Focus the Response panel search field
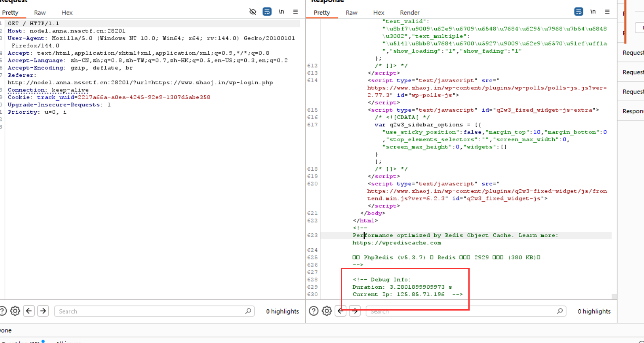 tap(466, 311)
